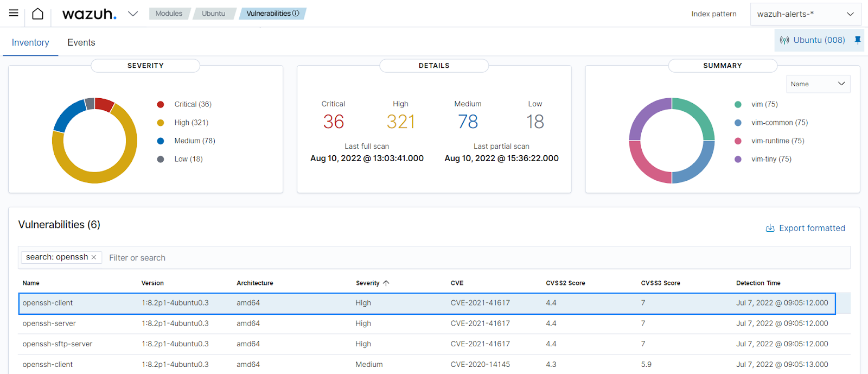Click the vim-tiny (75) legend entry
The width and height of the screenshot is (868, 374).
[771, 159]
